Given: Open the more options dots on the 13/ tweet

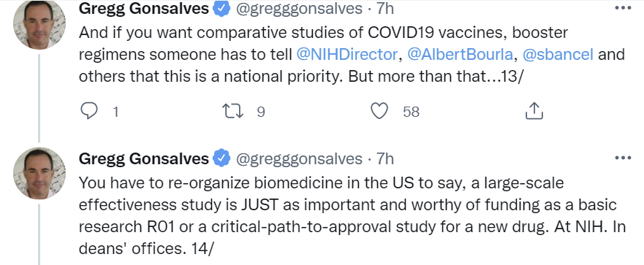Looking at the screenshot, I should pos(623,8).
